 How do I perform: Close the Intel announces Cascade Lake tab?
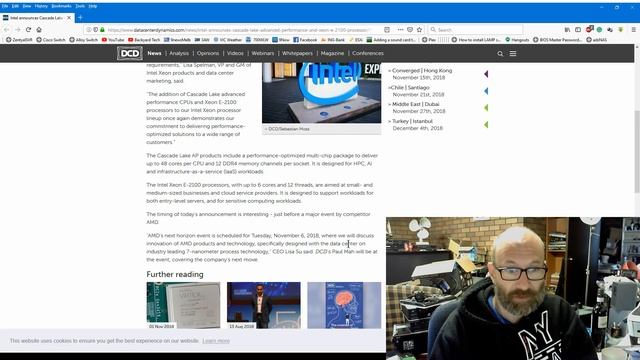tap(69, 18)
